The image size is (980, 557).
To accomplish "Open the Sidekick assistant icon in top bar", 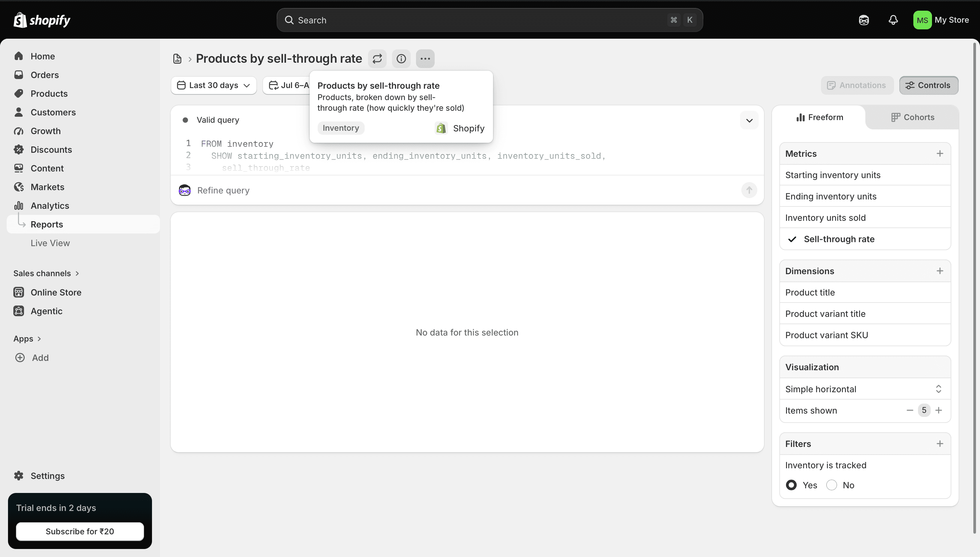I will click(x=864, y=20).
